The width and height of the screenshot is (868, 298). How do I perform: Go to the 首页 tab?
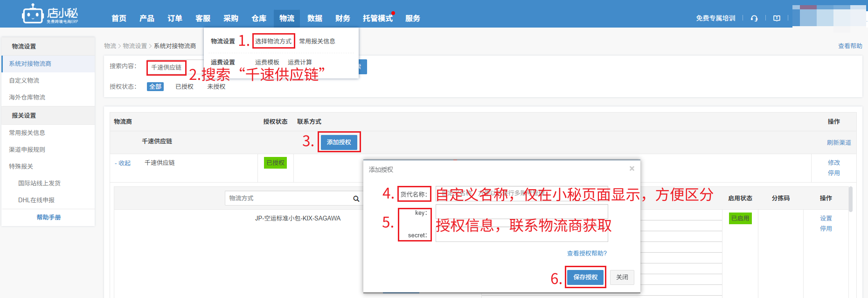point(119,18)
